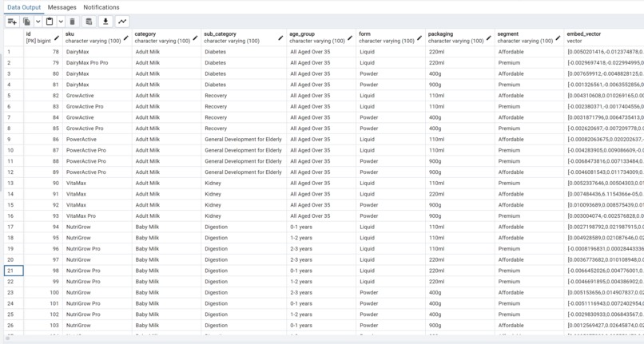Click the download results to file icon

tap(105, 22)
